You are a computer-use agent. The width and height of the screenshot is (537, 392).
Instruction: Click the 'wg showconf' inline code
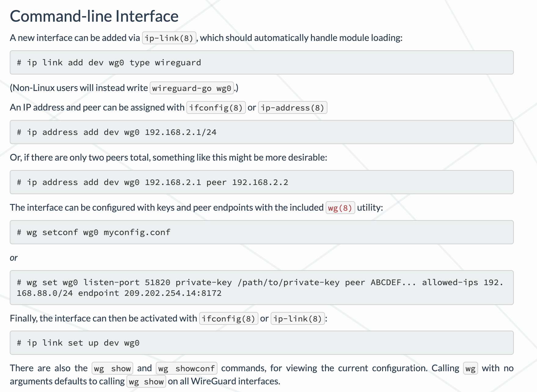pyautogui.click(x=187, y=368)
